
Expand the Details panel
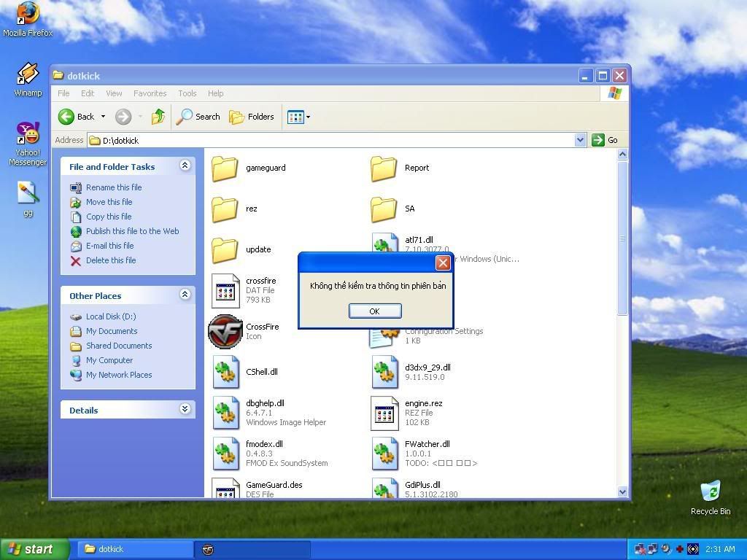pyautogui.click(x=185, y=410)
